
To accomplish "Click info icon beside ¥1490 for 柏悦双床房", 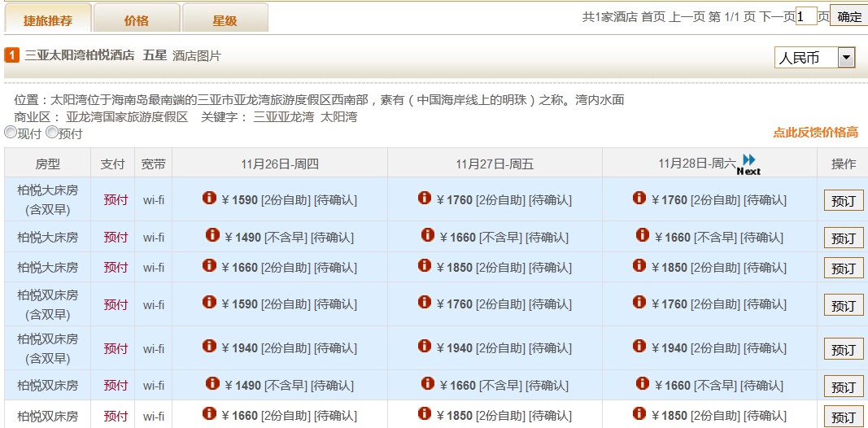I will [212, 383].
